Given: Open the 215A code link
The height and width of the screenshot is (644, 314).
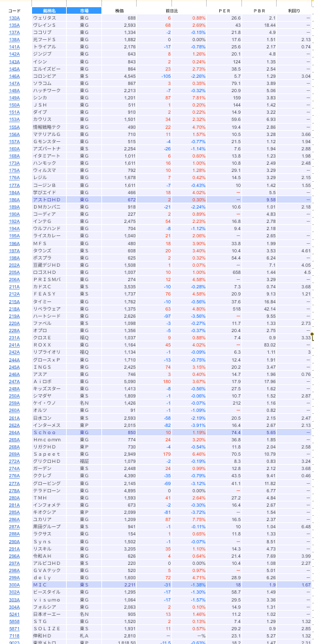Looking at the screenshot, I should [x=14, y=301].
